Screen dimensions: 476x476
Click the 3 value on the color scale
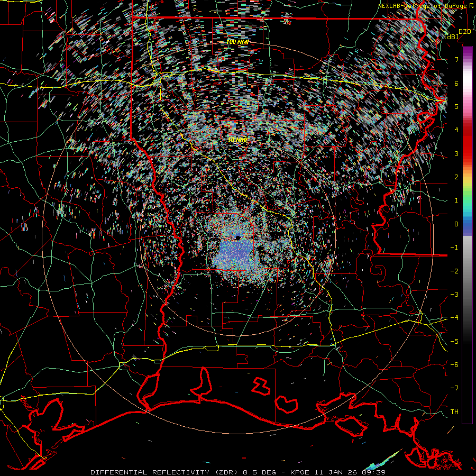[456, 153]
